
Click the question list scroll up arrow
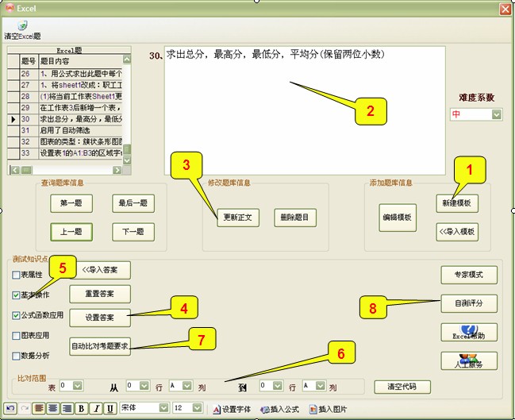tap(127, 60)
